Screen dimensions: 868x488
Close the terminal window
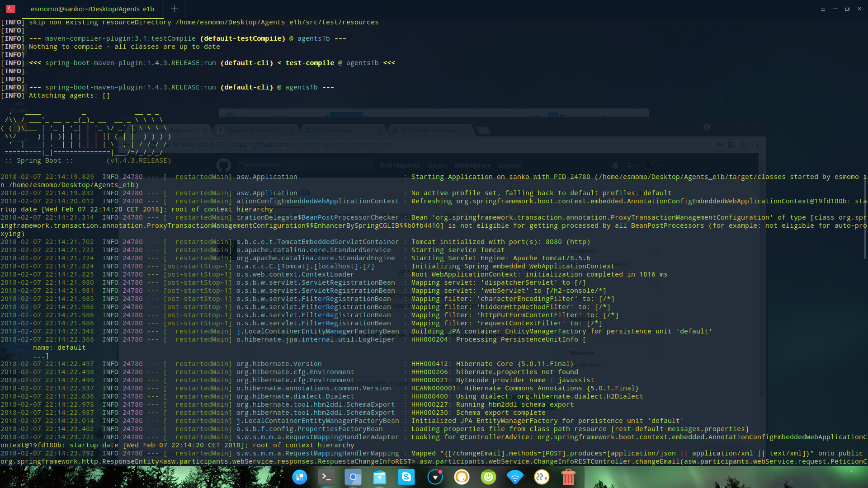pos(859,9)
